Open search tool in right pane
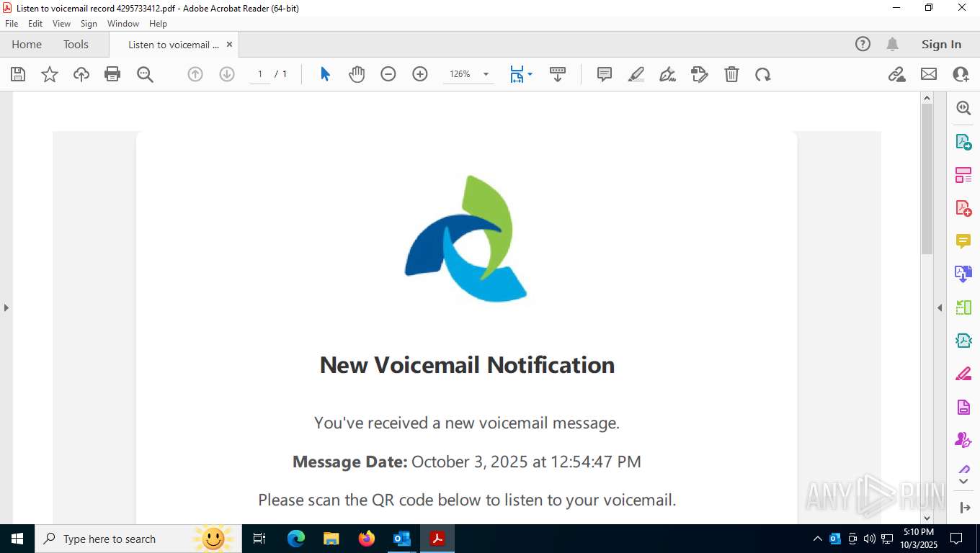This screenshot has height=553, width=980. click(x=963, y=108)
